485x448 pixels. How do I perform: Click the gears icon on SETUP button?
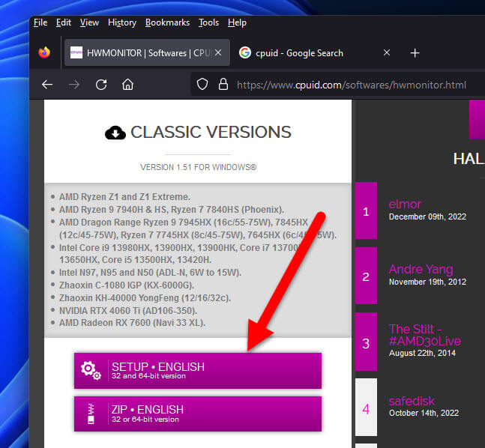tap(91, 370)
